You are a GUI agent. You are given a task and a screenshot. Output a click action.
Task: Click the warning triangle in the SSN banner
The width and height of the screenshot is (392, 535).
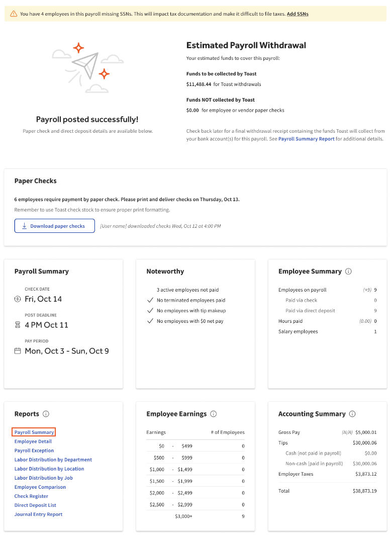[13, 14]
